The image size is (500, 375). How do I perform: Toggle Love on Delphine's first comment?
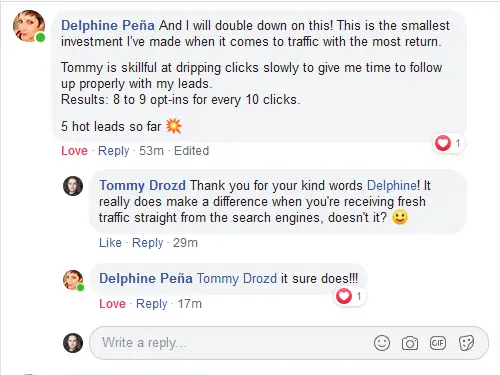(74, 151)
